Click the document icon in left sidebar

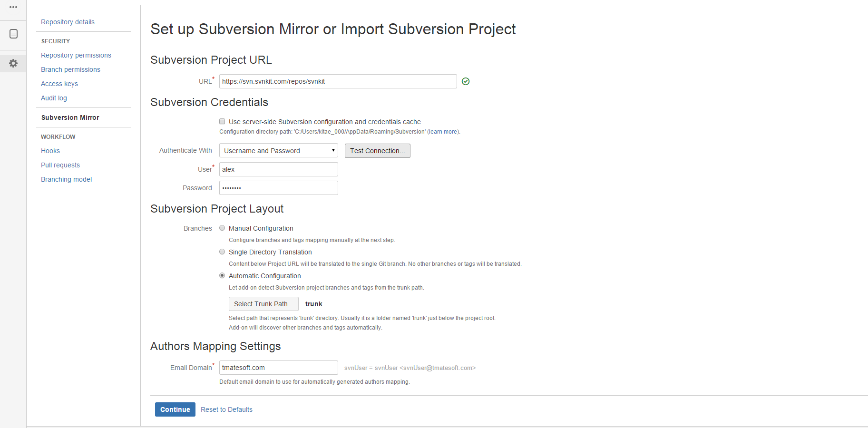(13, 34)
